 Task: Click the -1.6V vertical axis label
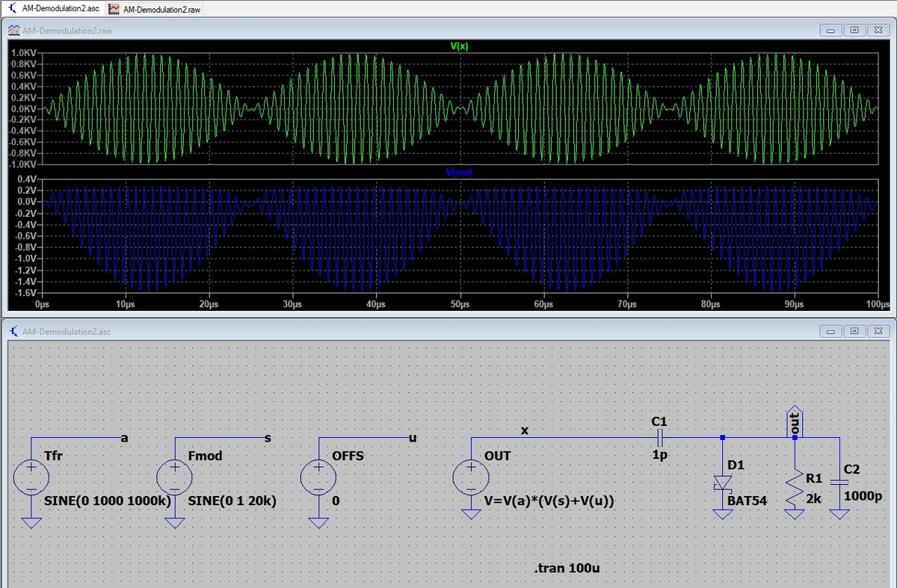(24, 294)
